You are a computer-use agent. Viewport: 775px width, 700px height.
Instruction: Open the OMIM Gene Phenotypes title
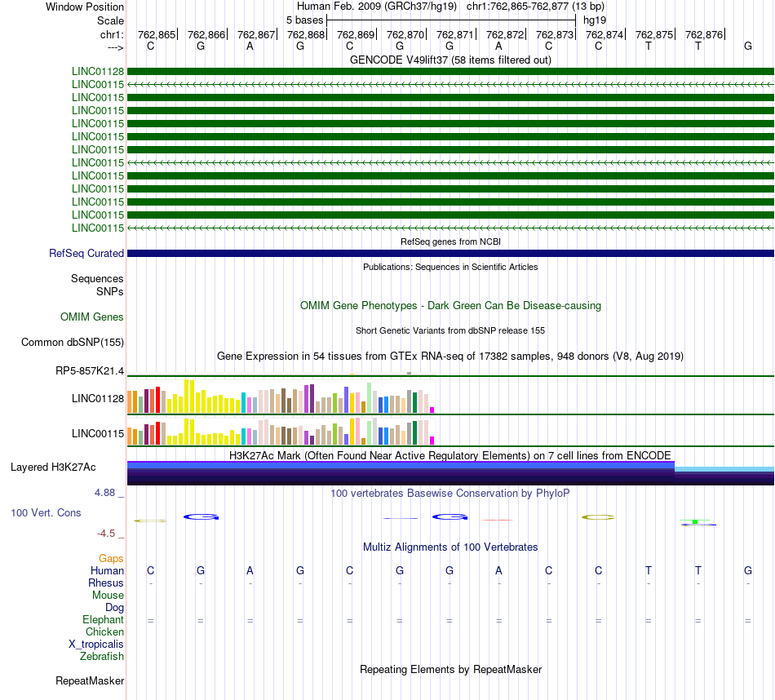(x=450, y=305)
